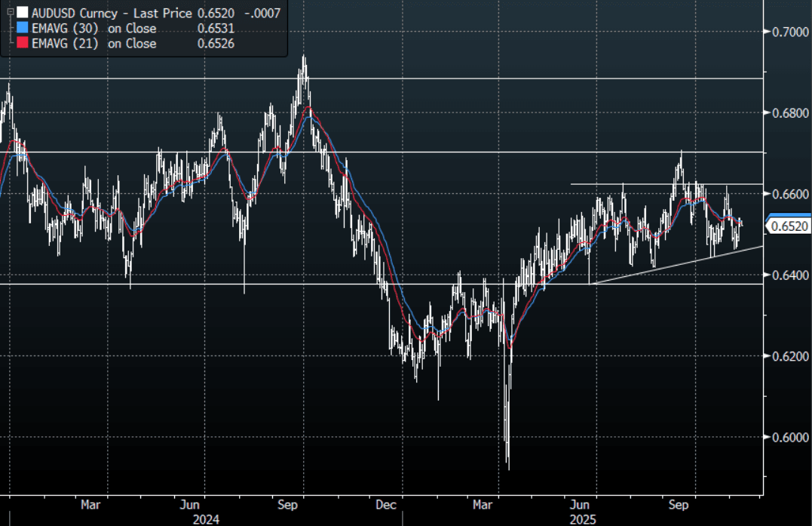Click the 2024 year label on time axis
The height and width of the screenshot is (526, 812).
point(206,519)
